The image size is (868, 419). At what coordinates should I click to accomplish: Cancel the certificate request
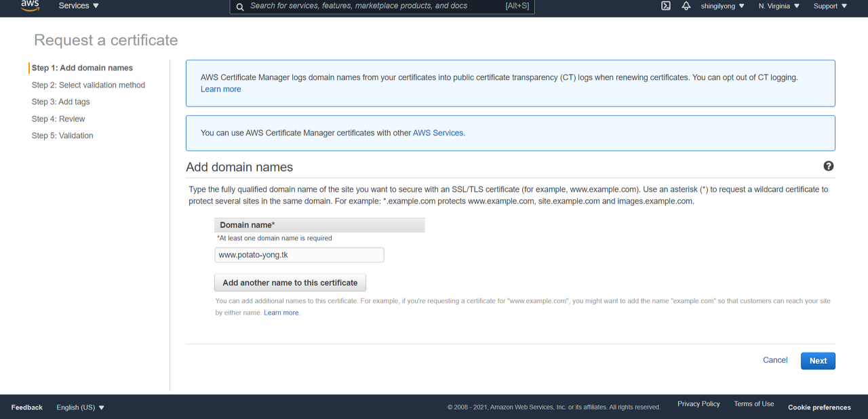click(x=775, y=360)
